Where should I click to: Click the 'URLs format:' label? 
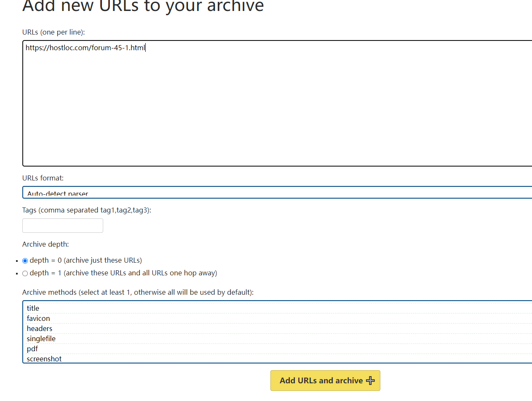pos(43,178)
